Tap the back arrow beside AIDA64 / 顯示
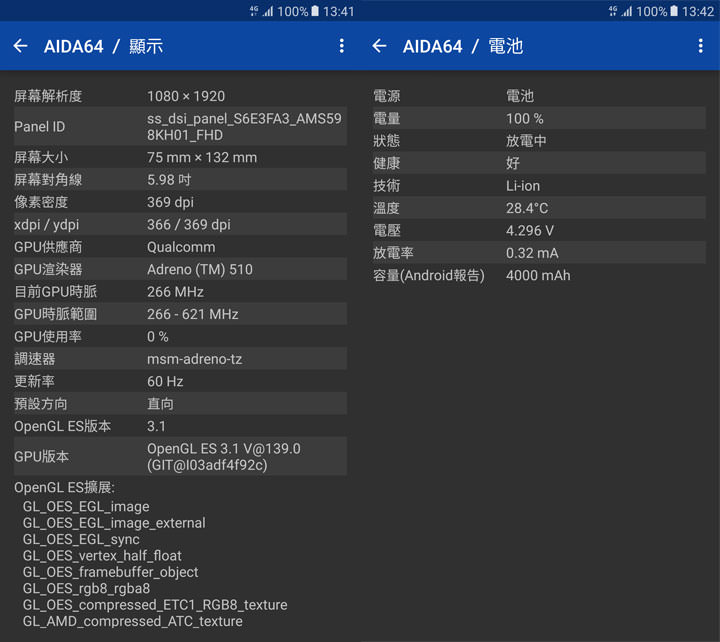Screen dimensions: 720x642 point(21,46)
